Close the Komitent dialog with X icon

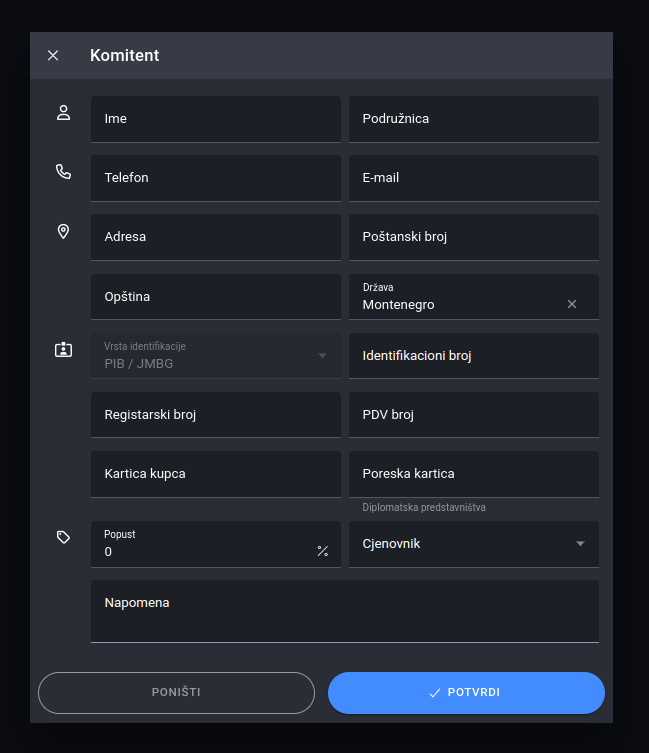click(x=53, y=56)
